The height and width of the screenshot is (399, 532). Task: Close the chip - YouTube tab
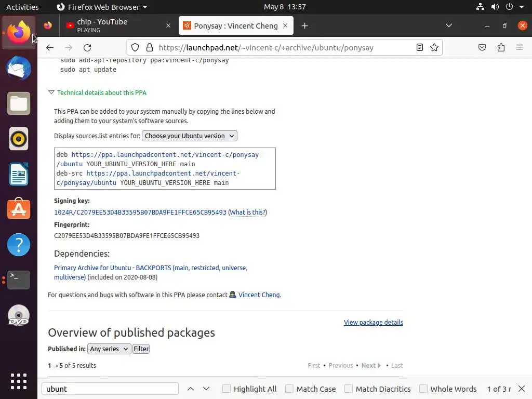pos(168,25)
